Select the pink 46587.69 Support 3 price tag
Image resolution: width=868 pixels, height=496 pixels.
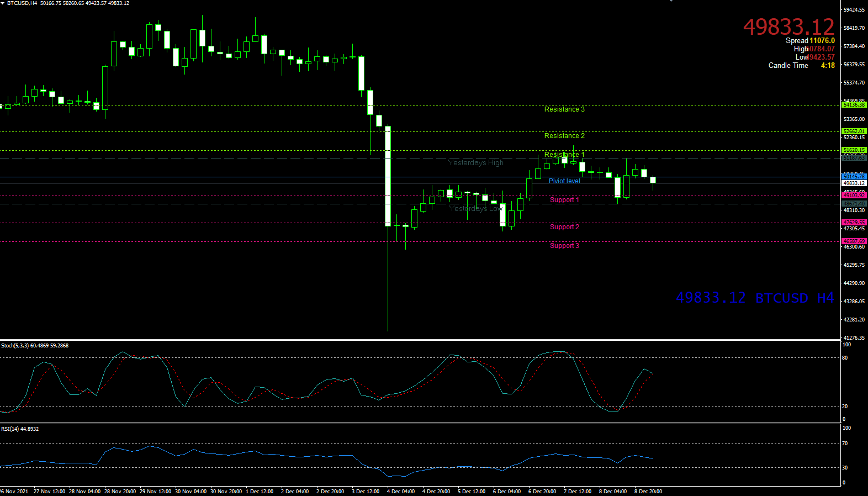854,241
